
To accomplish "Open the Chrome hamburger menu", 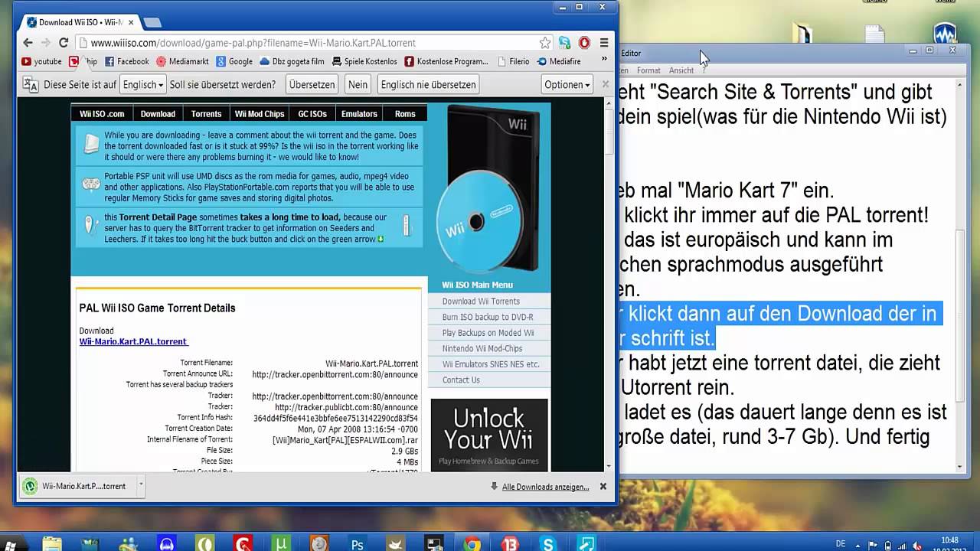I will [x=604, y=43].
